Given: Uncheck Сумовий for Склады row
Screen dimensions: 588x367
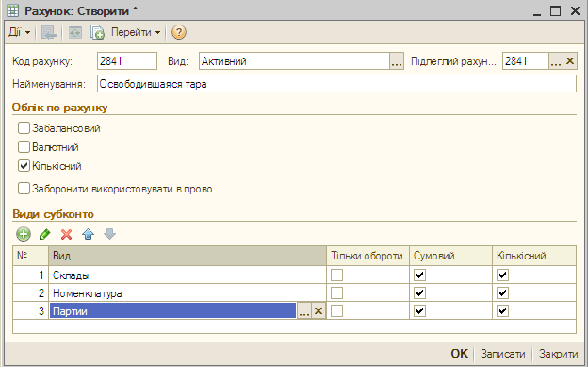Looking at the screenshot, I should [419, 275].
